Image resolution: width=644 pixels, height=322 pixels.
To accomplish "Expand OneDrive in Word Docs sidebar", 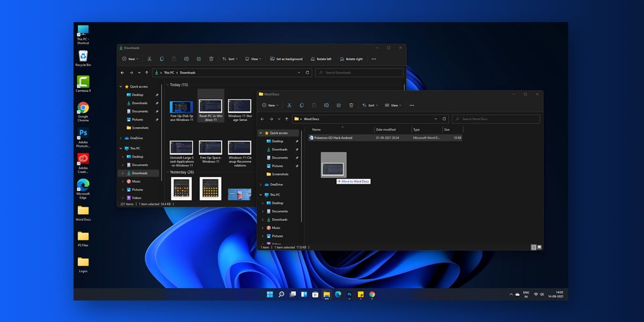I will tap(261, 185).
